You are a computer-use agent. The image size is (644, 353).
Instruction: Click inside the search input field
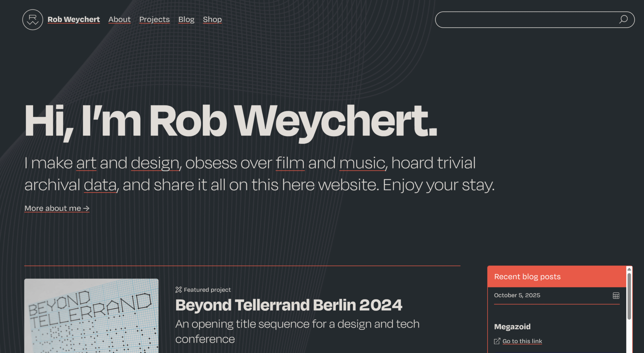(x=522, y=20)
